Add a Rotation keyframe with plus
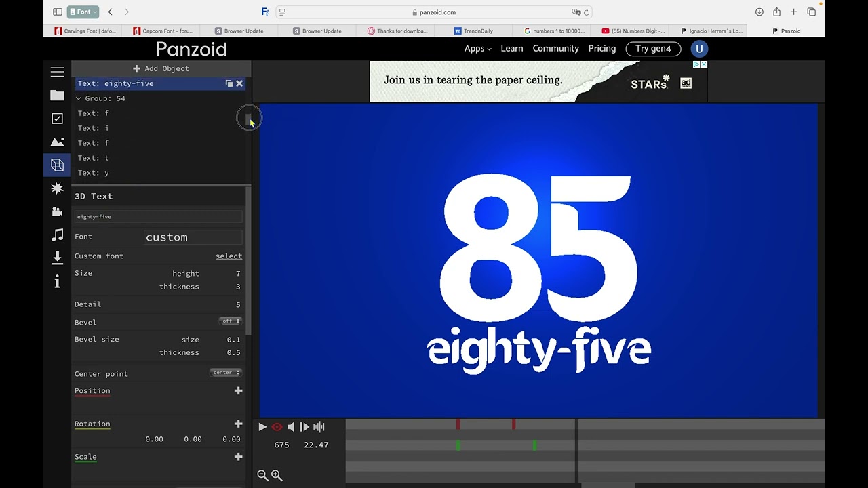The image size is (868, 488). click(x=238, y=424)
